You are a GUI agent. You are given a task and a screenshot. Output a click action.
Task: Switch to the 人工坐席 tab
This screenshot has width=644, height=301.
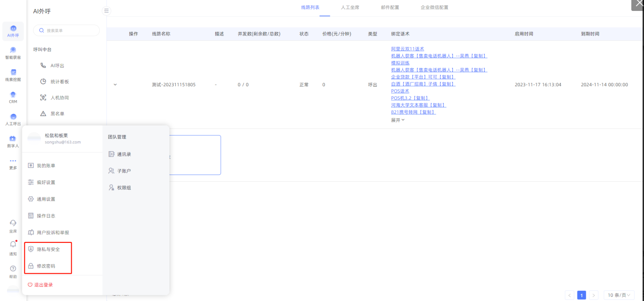pyautogui.click(x=350, y=7)
